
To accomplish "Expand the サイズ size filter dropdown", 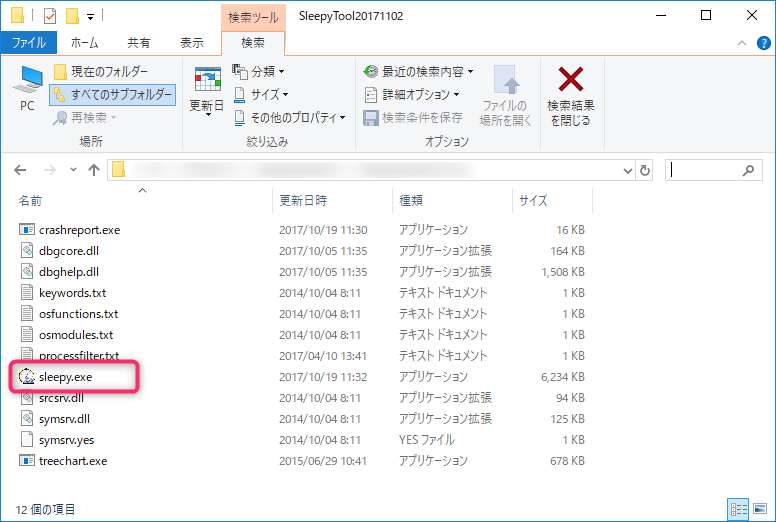I will pyautogui.click(x=261, y=95).
